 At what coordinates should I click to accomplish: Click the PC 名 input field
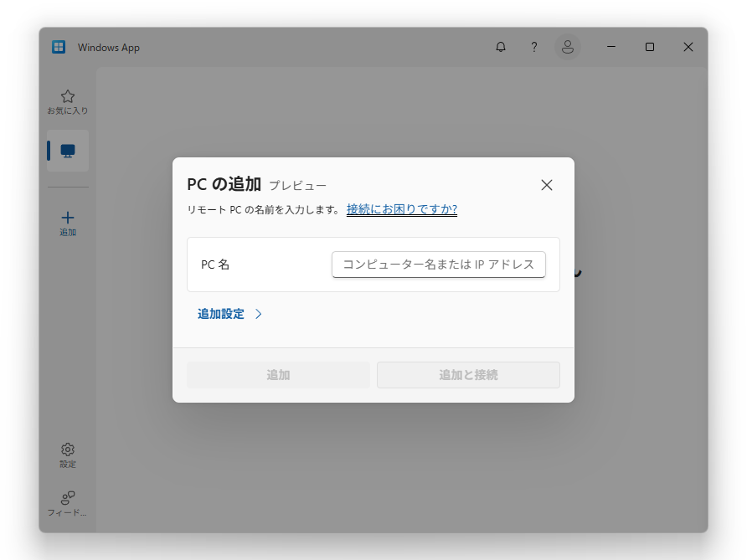(438, 265)
